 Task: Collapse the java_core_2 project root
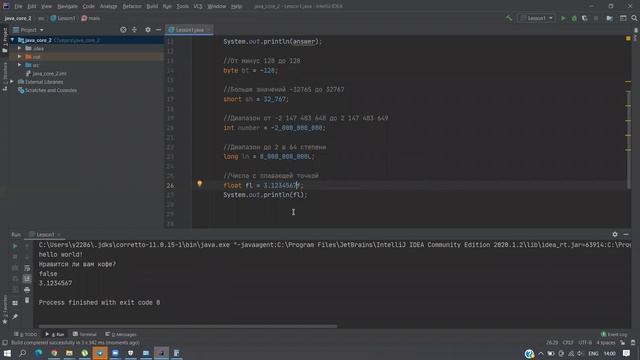(x=13, y=40)
